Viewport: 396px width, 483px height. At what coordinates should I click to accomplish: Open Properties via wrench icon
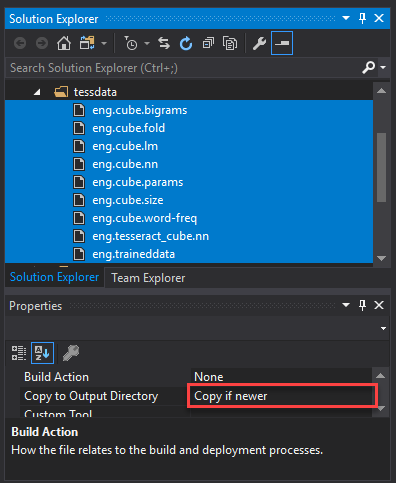point(259,43)
